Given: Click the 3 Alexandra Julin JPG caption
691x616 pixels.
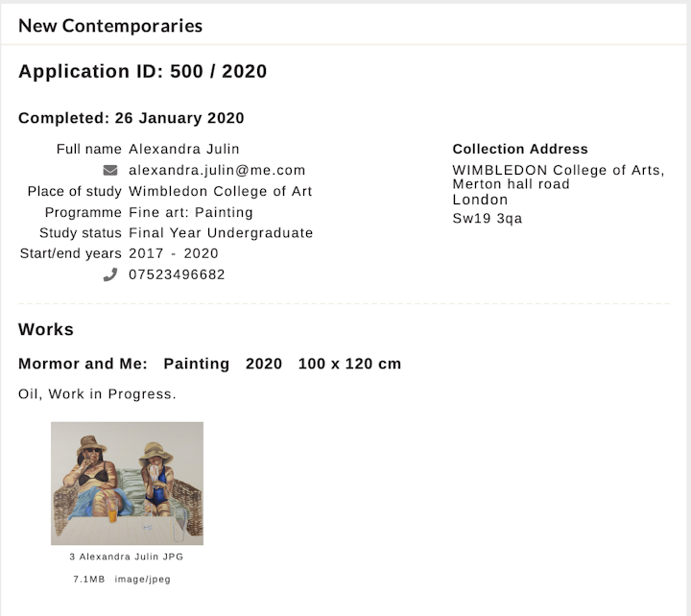Looking at the screenshot, I should coord(127,557).
